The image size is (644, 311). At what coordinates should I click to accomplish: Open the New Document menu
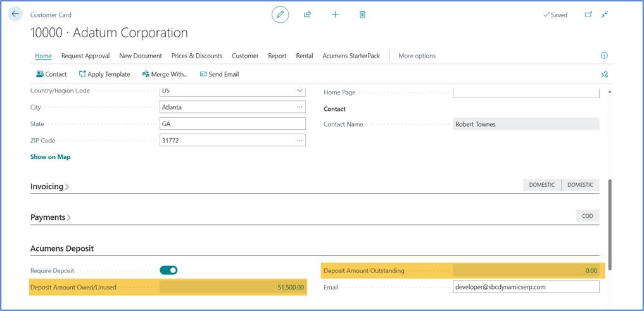click(x=141, y=56)
